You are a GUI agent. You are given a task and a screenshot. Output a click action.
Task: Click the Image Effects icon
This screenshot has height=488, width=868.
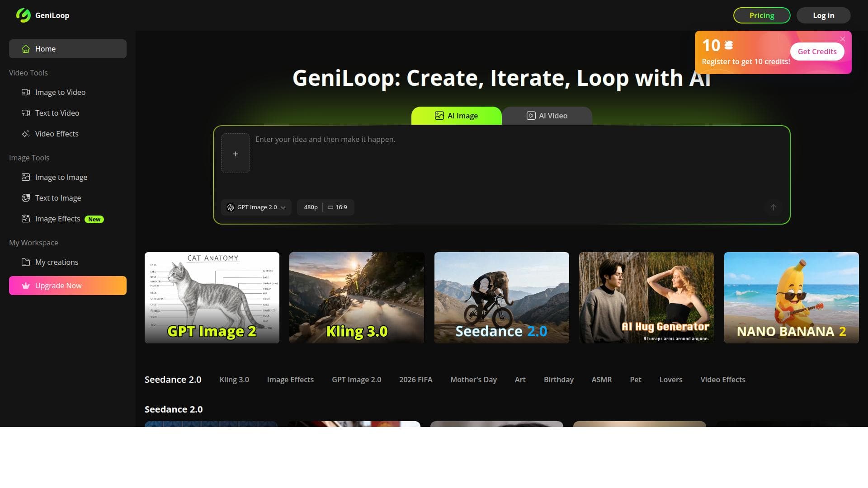[26, 219]
